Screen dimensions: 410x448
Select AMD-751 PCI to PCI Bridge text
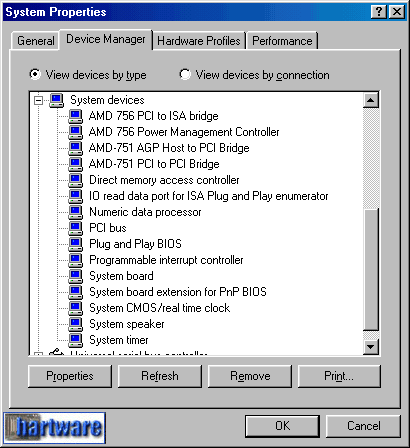[x=154, y=164]
